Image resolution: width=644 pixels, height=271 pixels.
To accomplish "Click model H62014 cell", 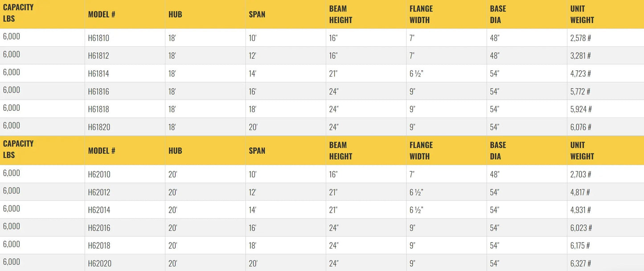I will pos(99,210).
